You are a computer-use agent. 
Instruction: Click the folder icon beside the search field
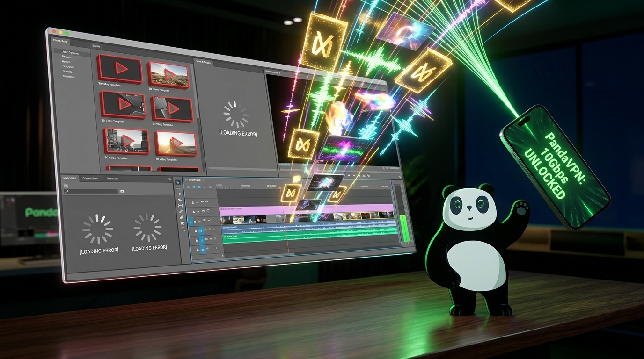[122, 191]
